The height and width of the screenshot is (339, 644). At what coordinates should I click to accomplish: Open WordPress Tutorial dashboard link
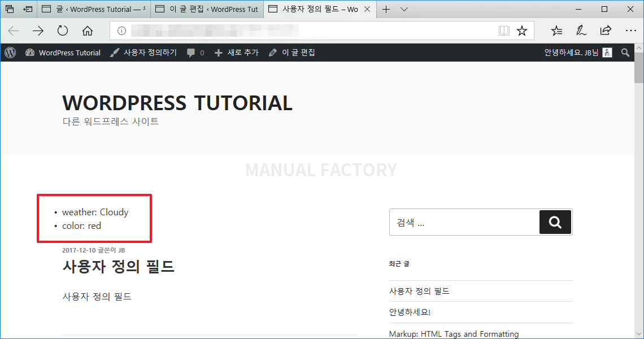(x=63, y=53)
